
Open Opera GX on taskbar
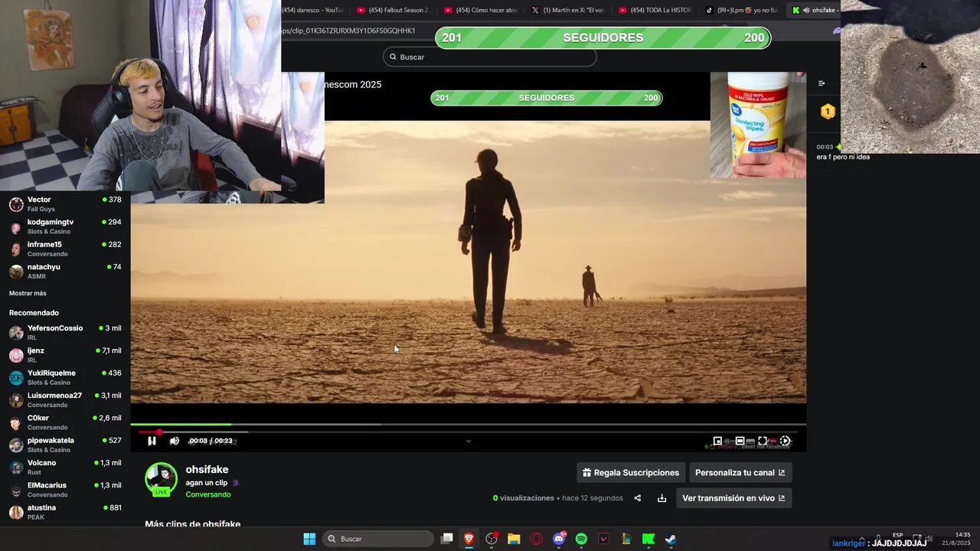coord(537,539)
